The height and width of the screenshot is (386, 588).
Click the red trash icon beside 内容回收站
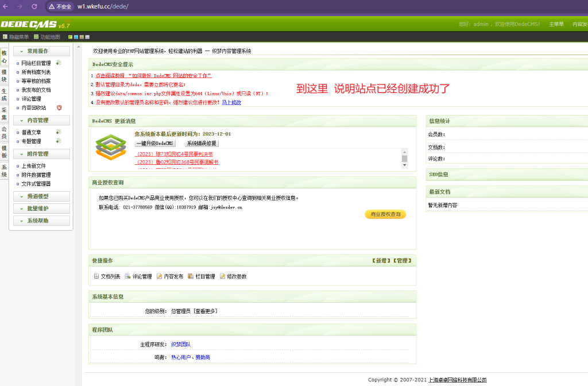point(59,107)
